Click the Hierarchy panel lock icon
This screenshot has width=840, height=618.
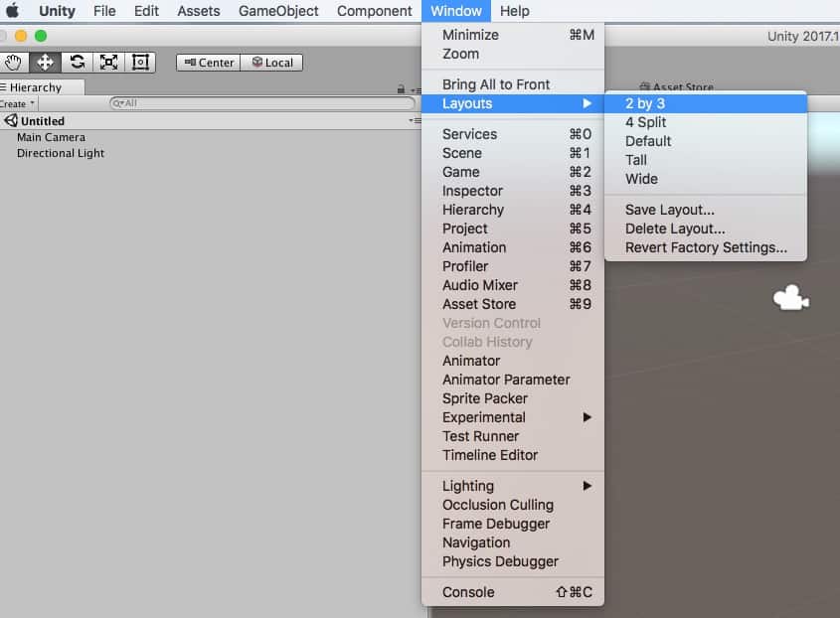coord(401,89)
